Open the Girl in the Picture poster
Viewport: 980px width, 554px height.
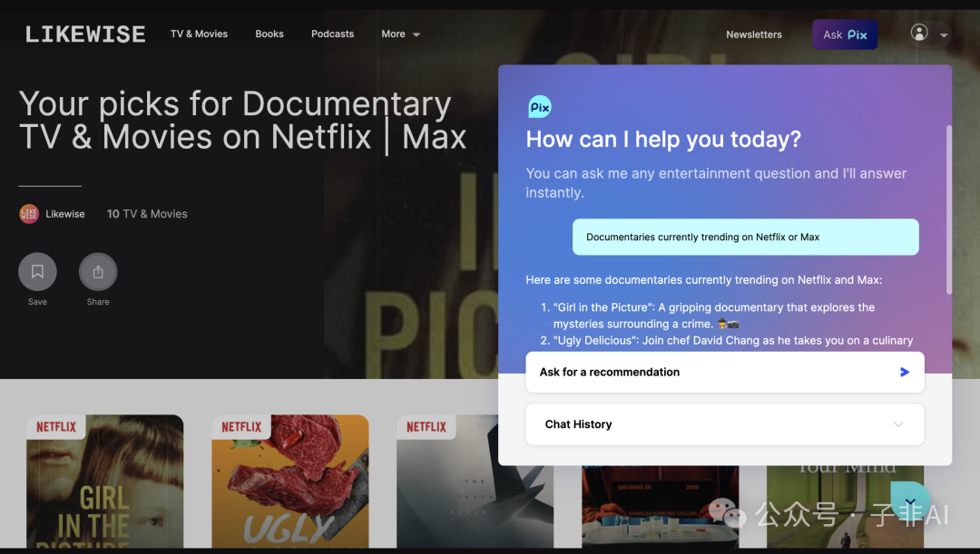(x=105, y=481)
